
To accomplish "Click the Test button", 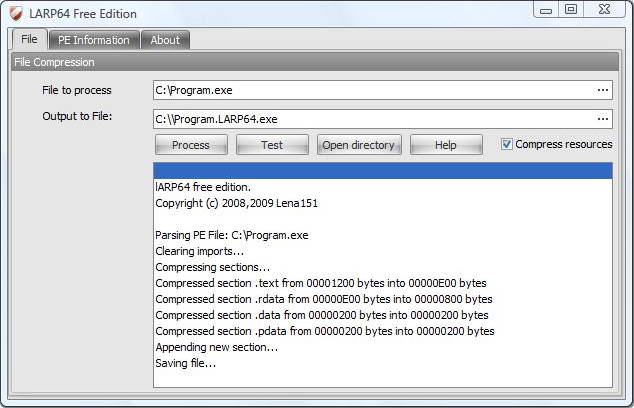I will coord(272,145).
